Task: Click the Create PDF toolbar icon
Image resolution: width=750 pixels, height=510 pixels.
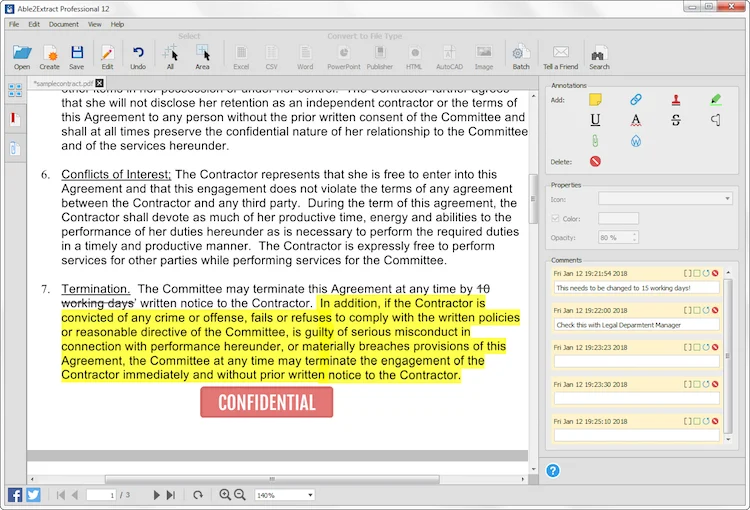Action: tap(50, 56)
